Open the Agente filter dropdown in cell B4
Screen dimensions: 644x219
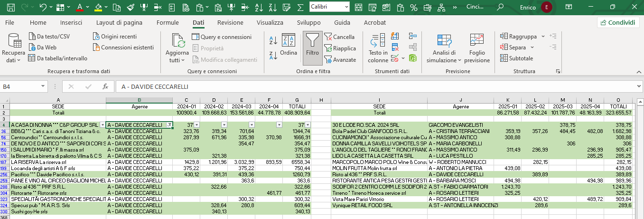pyautogui.click(x=169, y=124)
